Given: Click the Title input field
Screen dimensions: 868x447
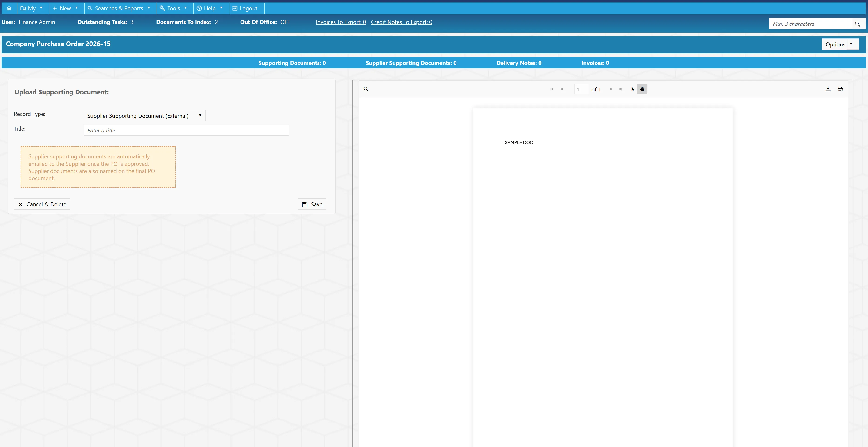Looking at the screenshot, I should 186,130.
